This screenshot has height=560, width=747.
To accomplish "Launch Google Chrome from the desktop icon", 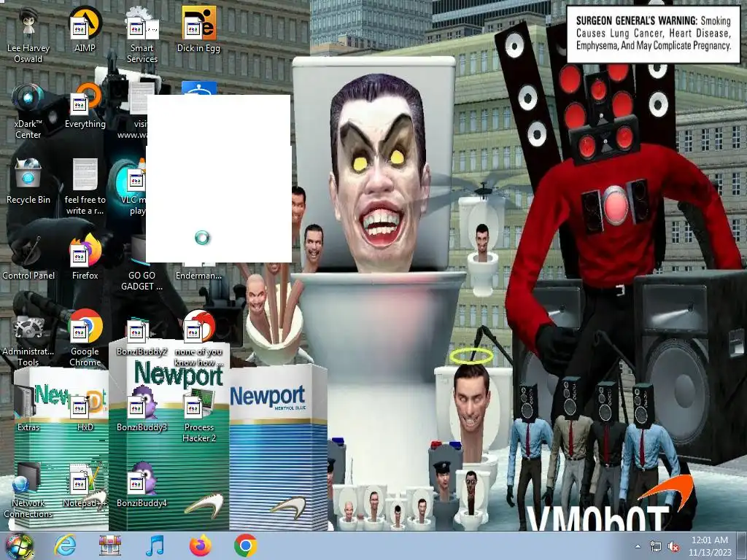I will click(85, 338).
